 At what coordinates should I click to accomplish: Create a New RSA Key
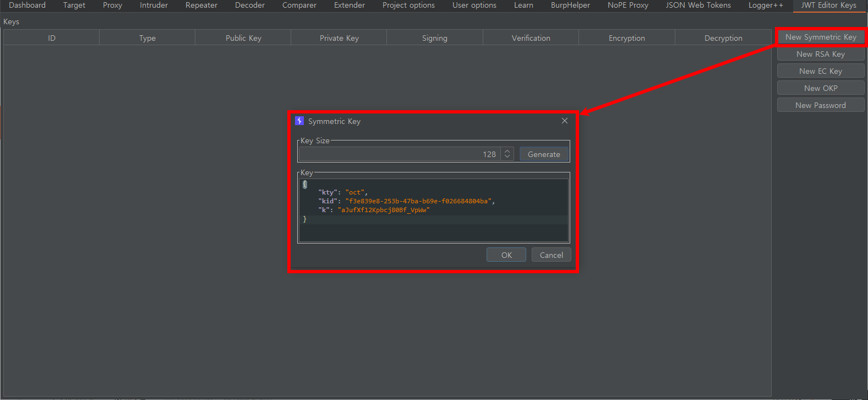pyautogui.click(x=821, y=54)
